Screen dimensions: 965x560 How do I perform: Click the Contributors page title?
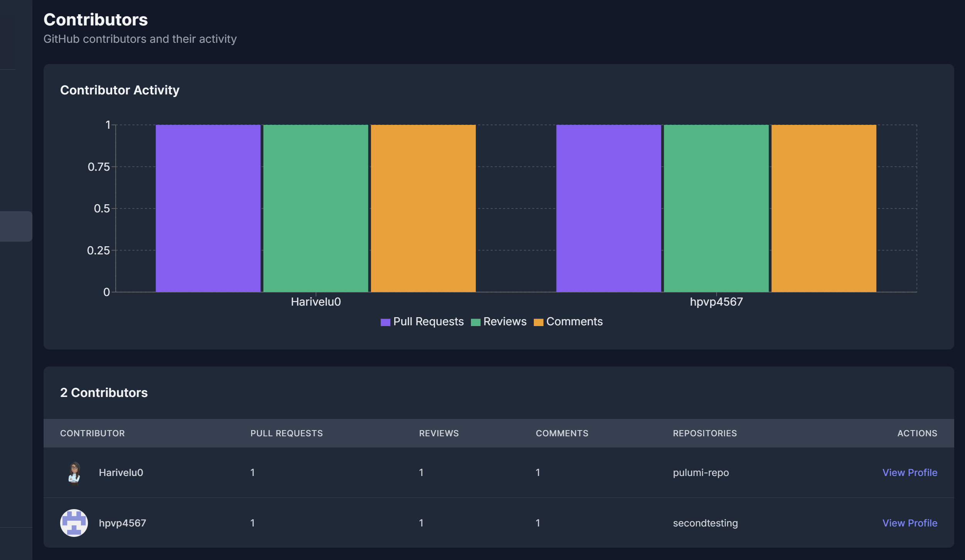click(96, 20)
